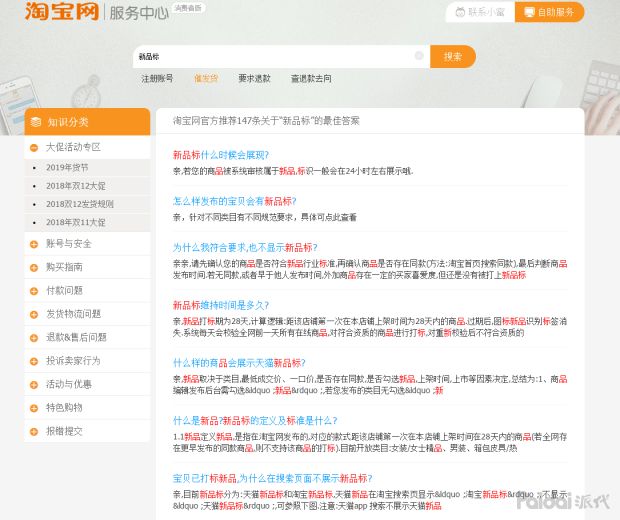Expand 投诉卖家行为 with its plus icon

pos(34,361)
